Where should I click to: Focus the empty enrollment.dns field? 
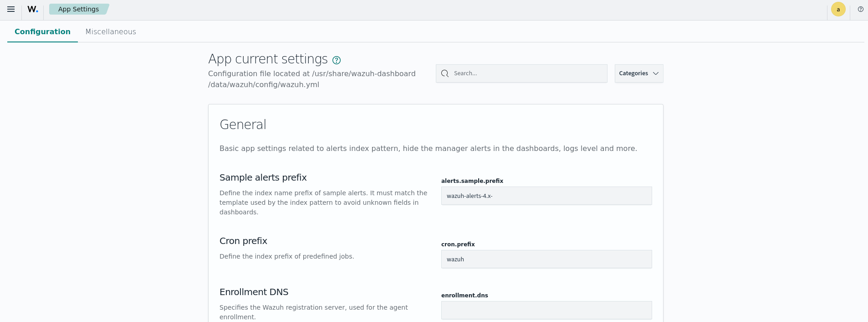(x=546, y=310)
